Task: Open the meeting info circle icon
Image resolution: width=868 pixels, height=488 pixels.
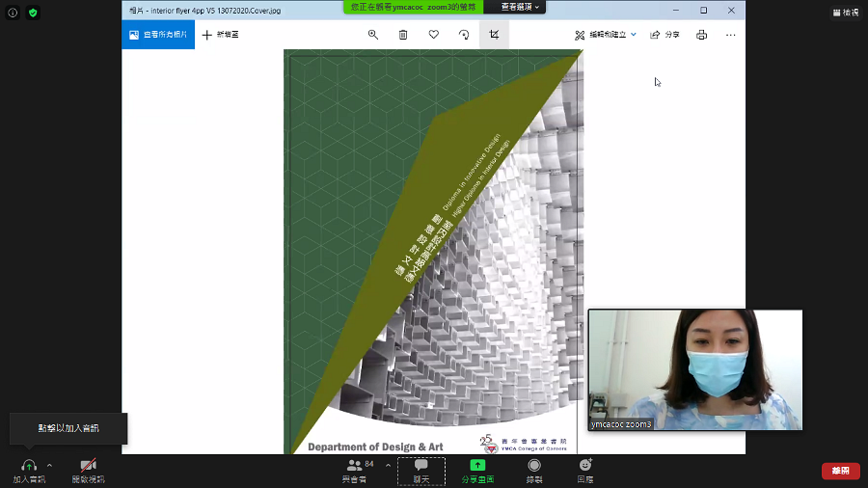Action: coord(13,13)
